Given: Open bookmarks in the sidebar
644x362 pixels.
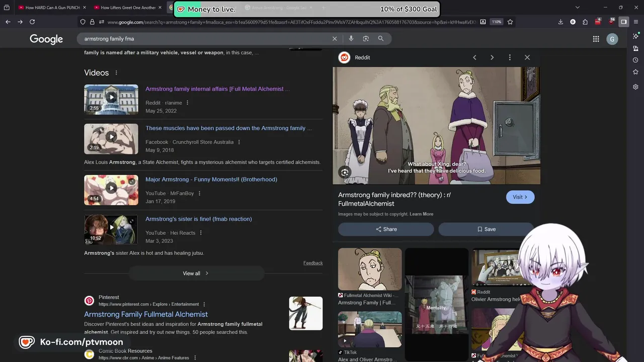Looking at the screenshot, I should pyautogui.click(x=635, y=72).
